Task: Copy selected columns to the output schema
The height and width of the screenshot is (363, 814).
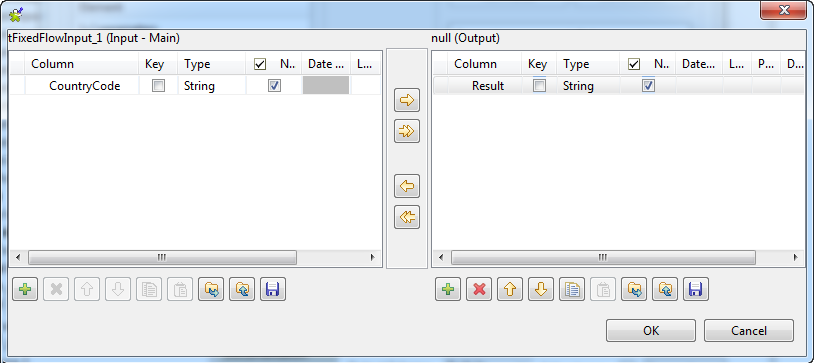Action: [406, 100]
